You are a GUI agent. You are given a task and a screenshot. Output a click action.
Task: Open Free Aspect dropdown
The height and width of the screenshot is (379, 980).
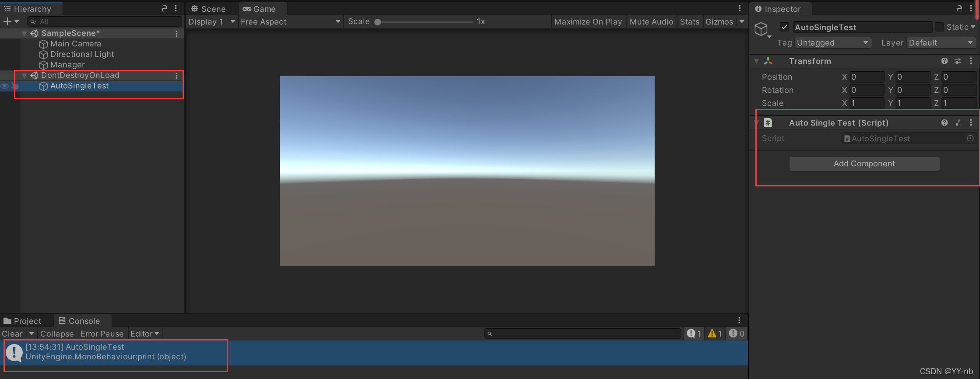coord(290,21)
